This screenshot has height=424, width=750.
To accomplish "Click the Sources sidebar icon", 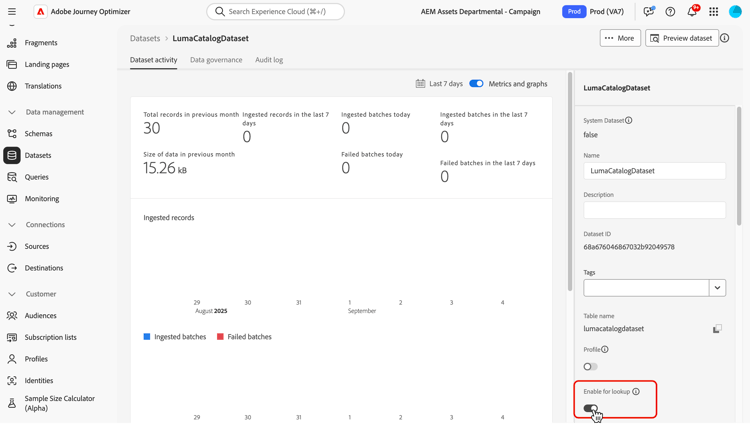I will [12, 246].
